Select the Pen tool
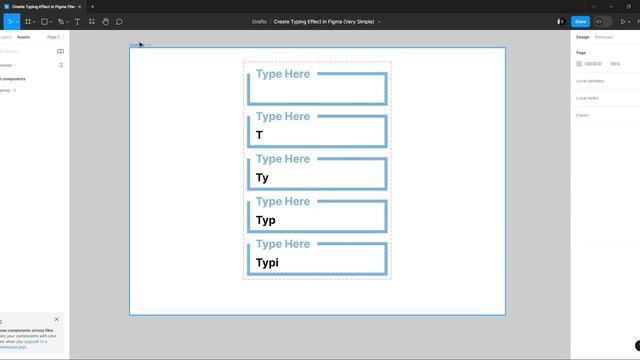This screenshot has height=360, width=640. pyautogui.click(x=61, y=22)
